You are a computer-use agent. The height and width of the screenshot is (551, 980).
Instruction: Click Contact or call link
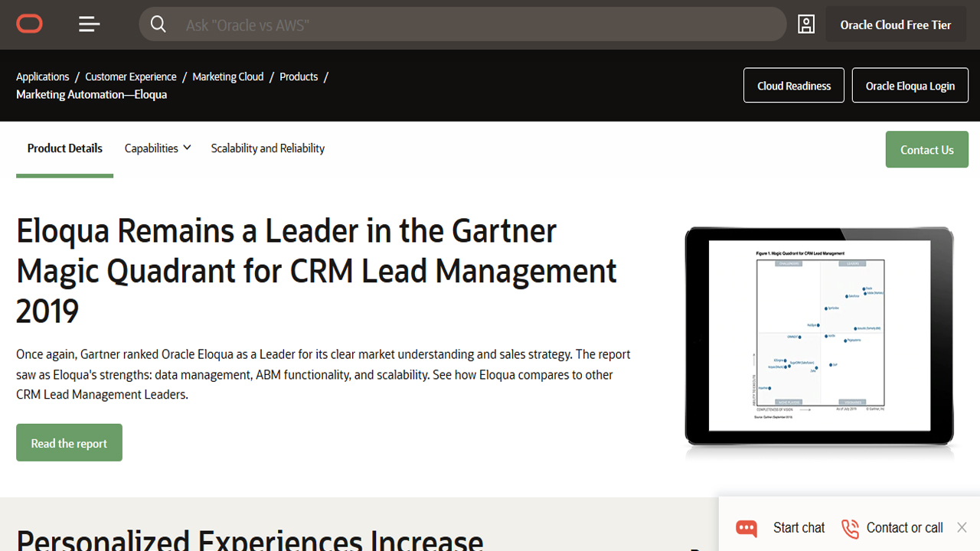[904, 528]
